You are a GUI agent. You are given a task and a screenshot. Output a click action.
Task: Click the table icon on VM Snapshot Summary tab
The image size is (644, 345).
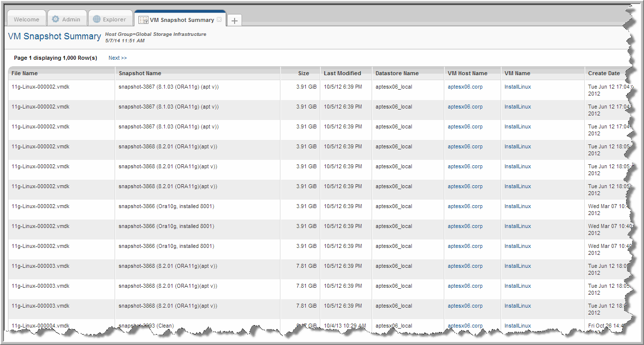point(143,20)
